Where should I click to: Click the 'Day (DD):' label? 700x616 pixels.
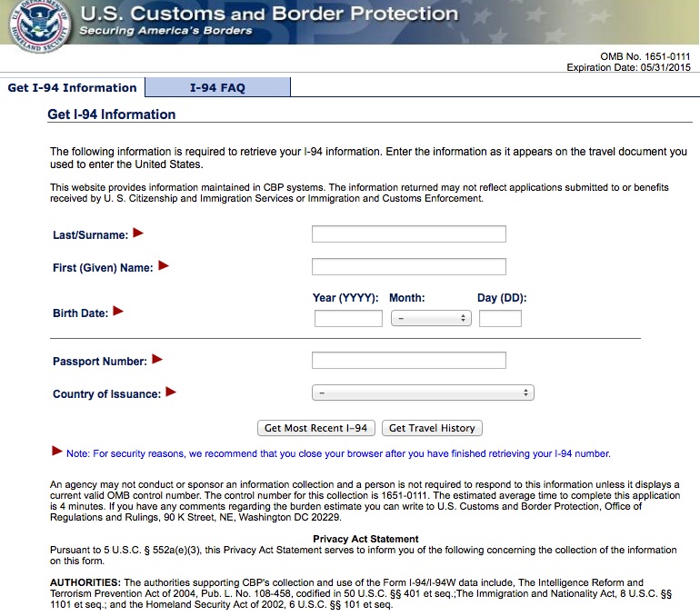(x=502, y=298)
